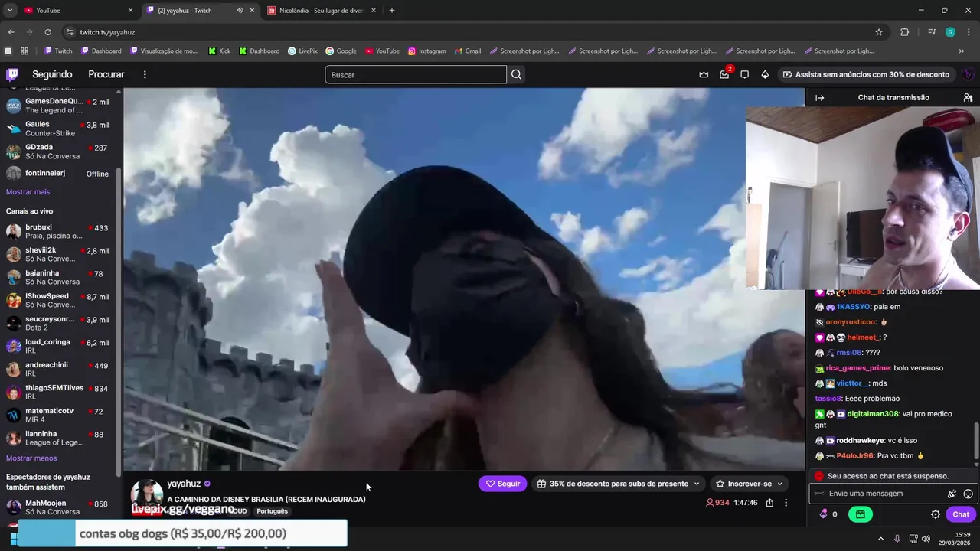Collapse the chat panel with the arrow icon
This screenshot has width=980, height=551.
pos(819,97)
